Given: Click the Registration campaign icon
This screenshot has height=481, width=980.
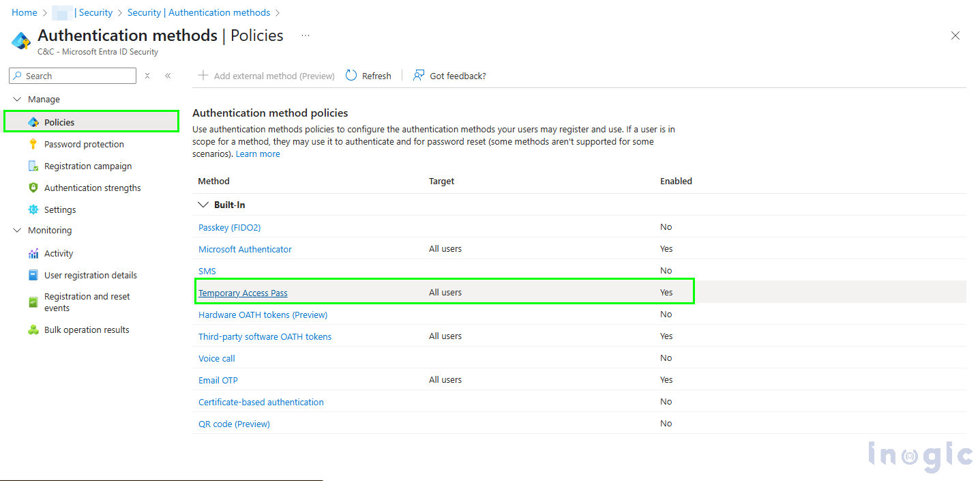Looking at the screenshot, I should point(33,166).
